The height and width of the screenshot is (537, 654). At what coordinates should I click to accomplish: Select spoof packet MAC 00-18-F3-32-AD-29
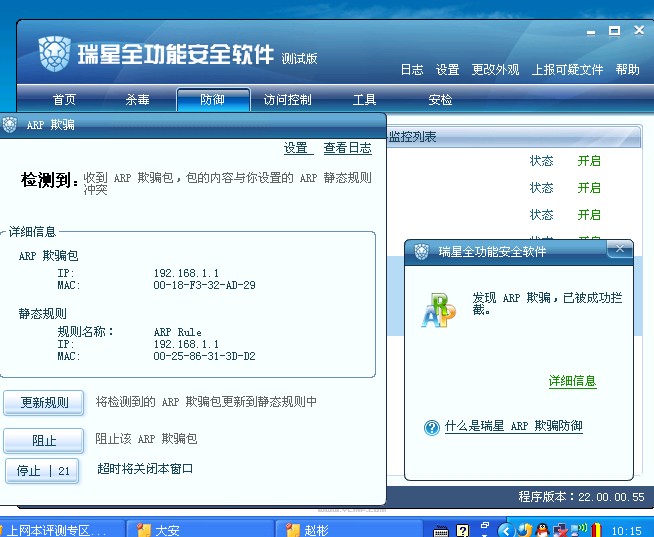tap(204, 285)
